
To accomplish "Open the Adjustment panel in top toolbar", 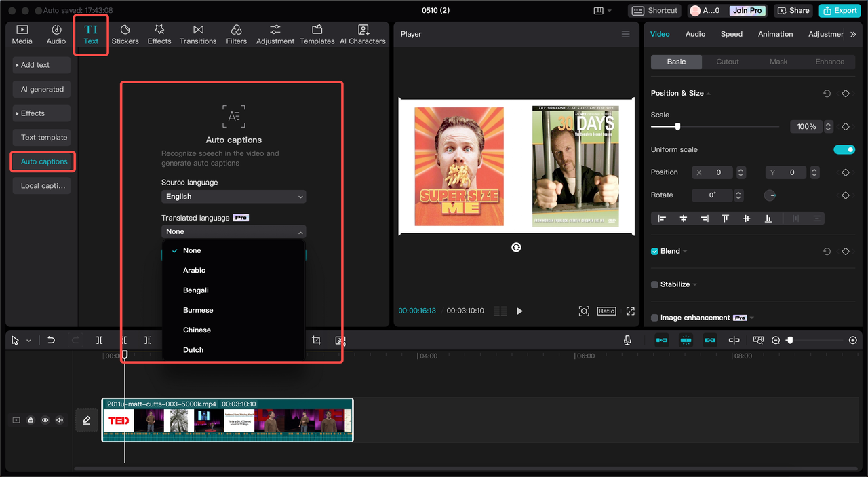I will (x=275, y=35).
